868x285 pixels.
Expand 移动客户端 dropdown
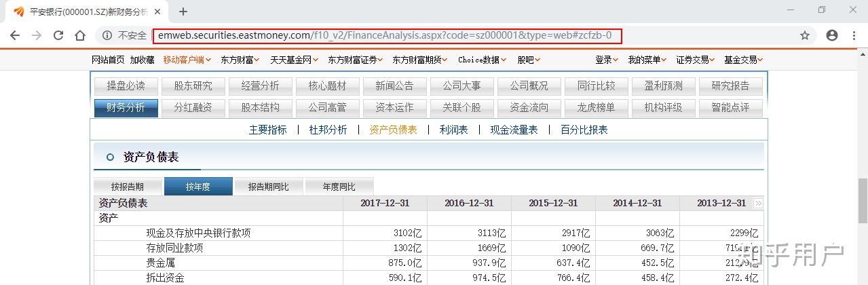pyautogui.click(x=187, y=60)
